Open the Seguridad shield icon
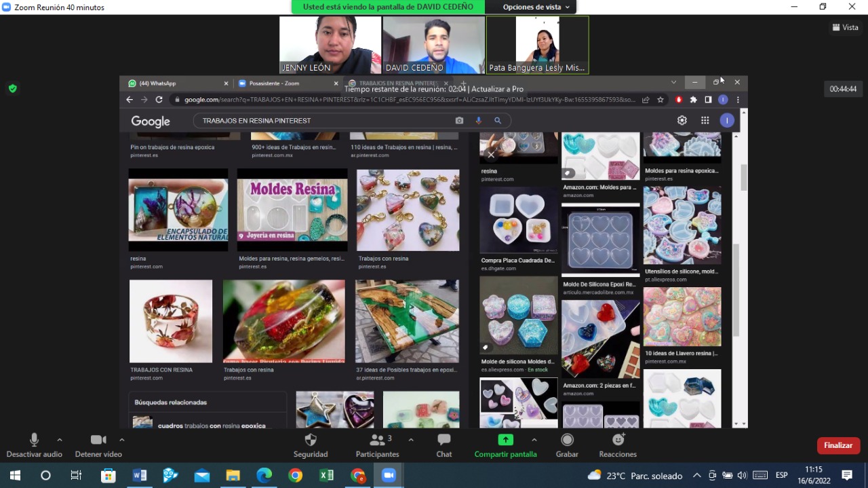This screenshot has width=868, height=488. coord(311,440)
